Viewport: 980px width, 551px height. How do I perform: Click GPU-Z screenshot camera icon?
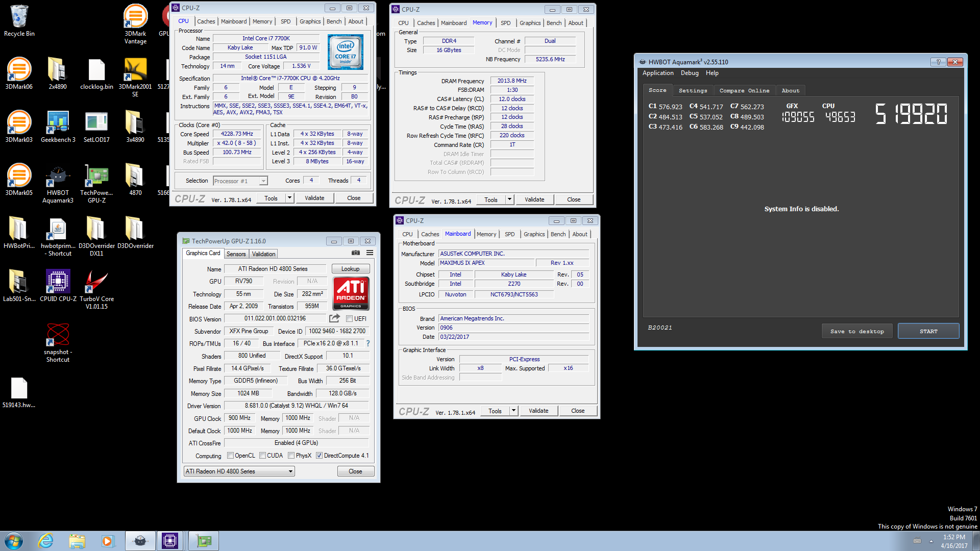point(356,253)
